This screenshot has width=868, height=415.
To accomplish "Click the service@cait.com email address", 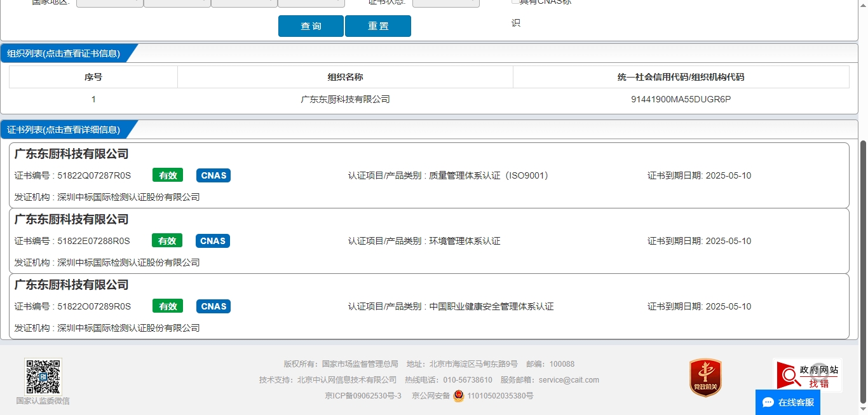I will tap(569, 380).
